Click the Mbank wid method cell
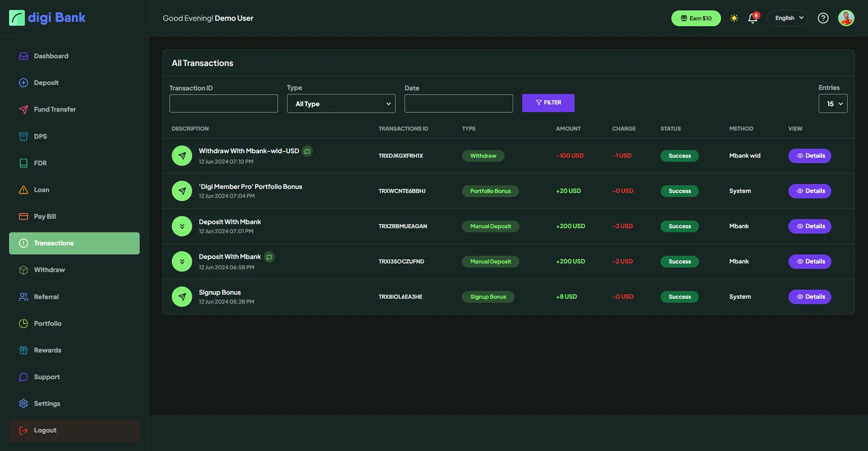The width and height of the screenshot is (868, 451). click(x=745, y=156)
